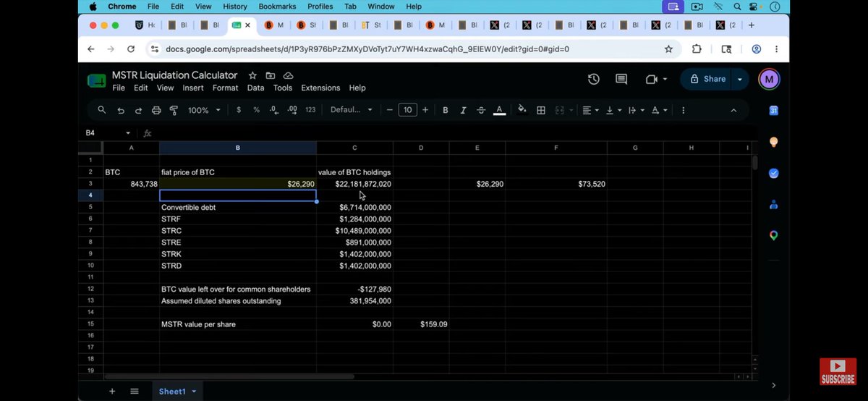This screenshot has height=401, width=868.
Task: Undo the last action
Action: [x=121, y=110]
